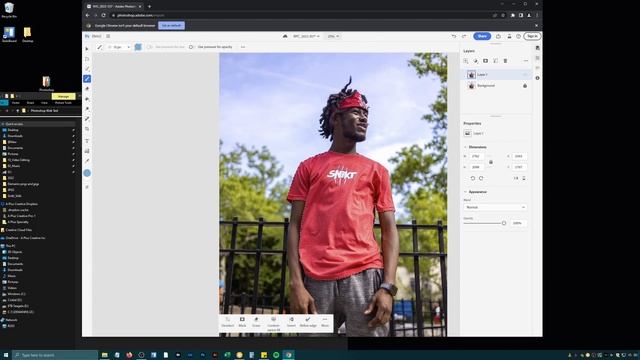Open the hamburger menu next to Beta
Screen dimensions: 640x360
click(x=108, y=36)
